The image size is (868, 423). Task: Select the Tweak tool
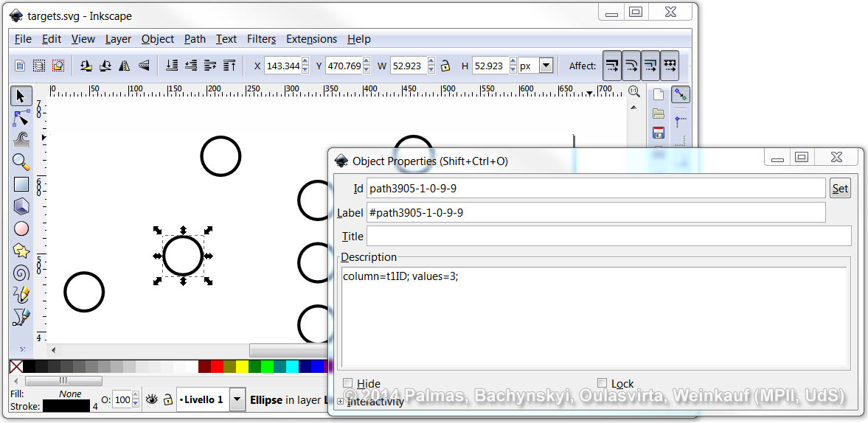pos(21,140)
